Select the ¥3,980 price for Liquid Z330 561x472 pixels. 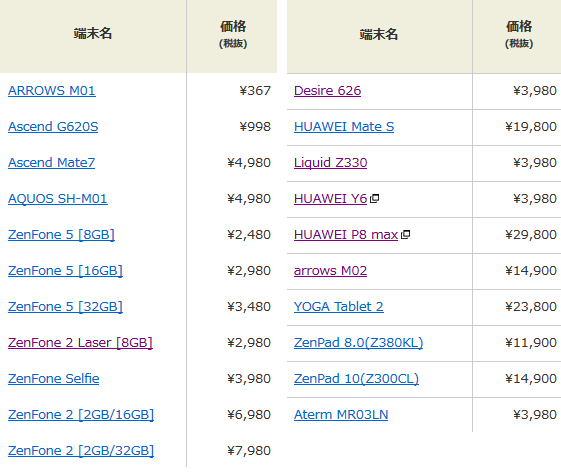click(535, 163)
